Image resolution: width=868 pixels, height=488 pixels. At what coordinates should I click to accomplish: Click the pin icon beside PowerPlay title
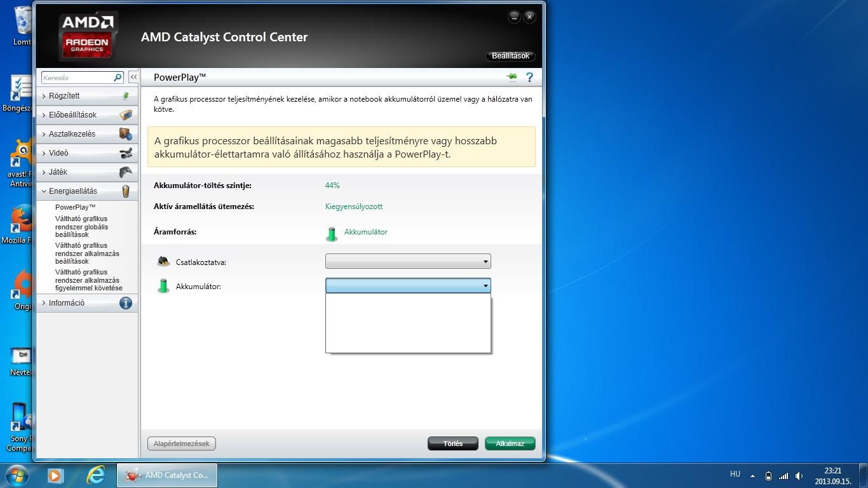coord(512,77)
